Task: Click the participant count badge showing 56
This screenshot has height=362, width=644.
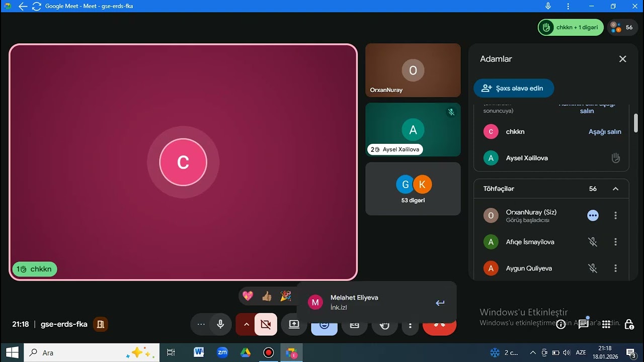Action: (x=622, y=27)
